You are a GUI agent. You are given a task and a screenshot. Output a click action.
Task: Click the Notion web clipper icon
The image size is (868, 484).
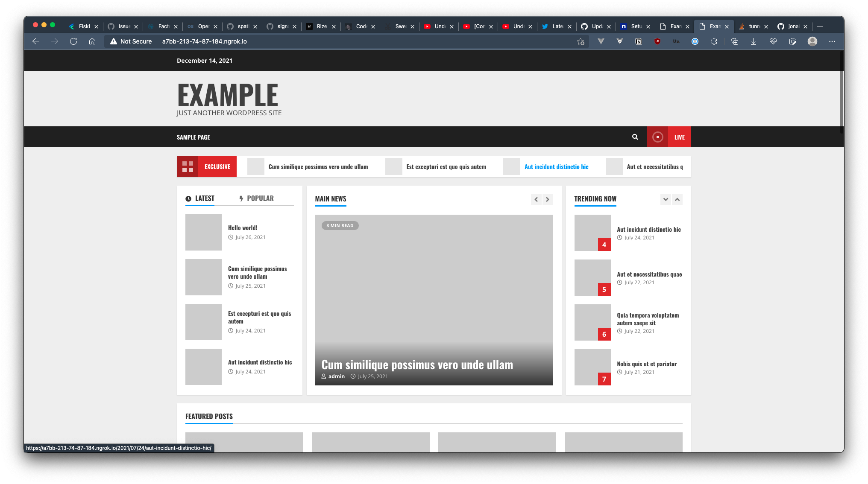(639, 41)
